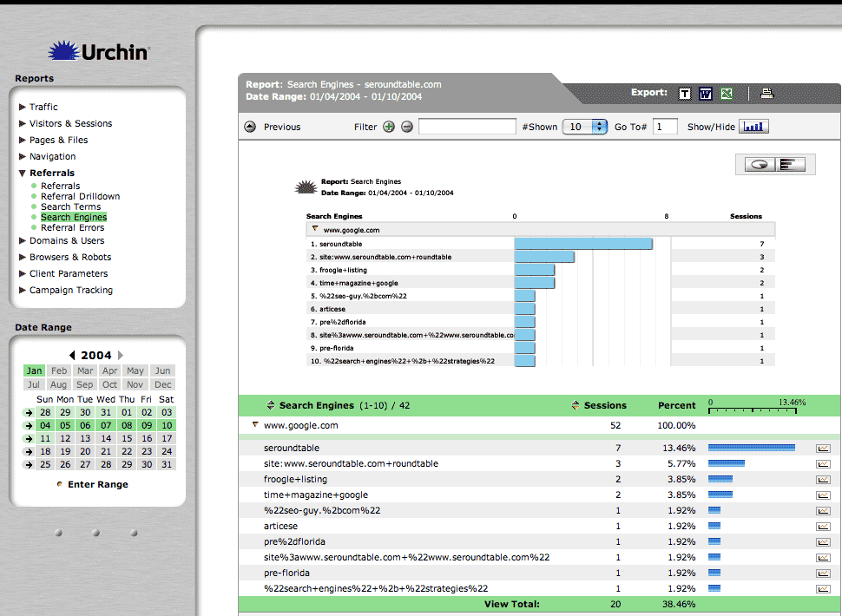Click the Filter text field
842x616 pixels.
point(467,127)
